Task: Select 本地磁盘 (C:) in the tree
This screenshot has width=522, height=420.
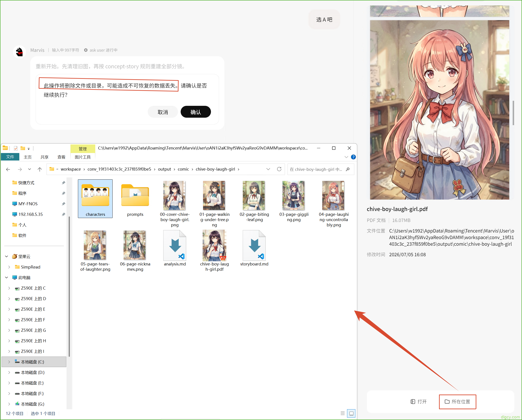Action: (x=34, y=362)
